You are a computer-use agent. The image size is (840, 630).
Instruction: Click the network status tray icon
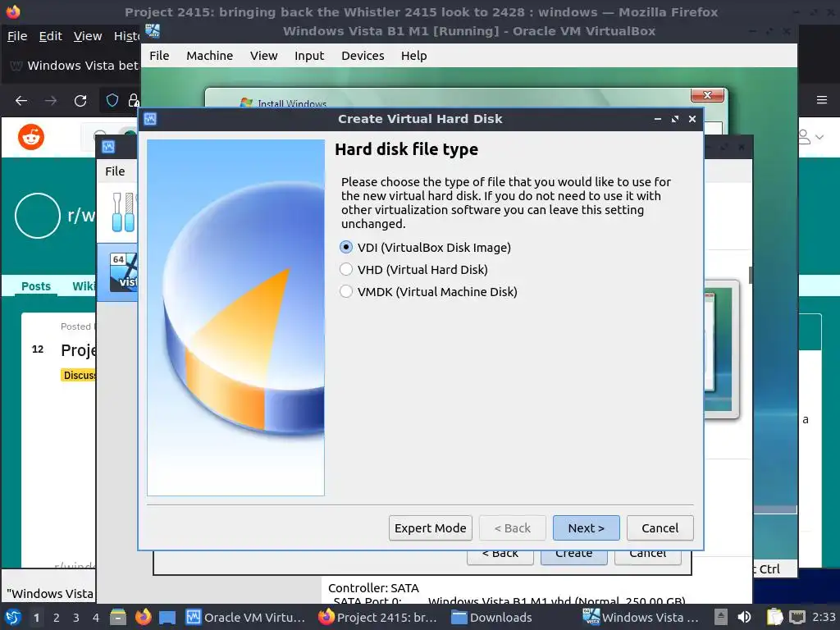click(797, 617)
